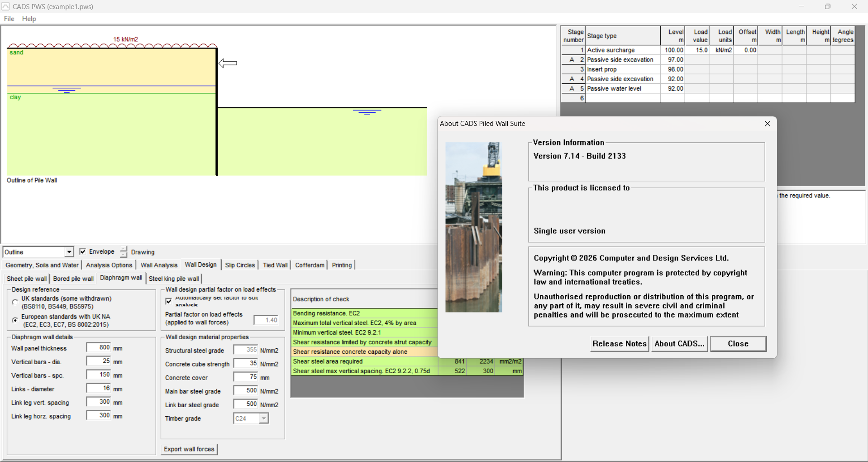
Task: Click the Export wall forces button
Action: tap(189, 449)
